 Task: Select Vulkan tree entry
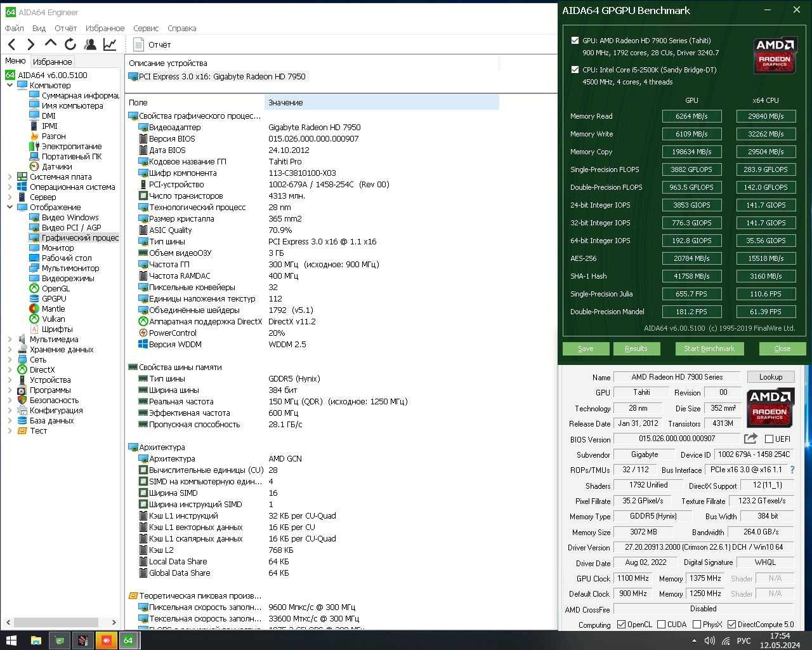(x=53, y=319)
